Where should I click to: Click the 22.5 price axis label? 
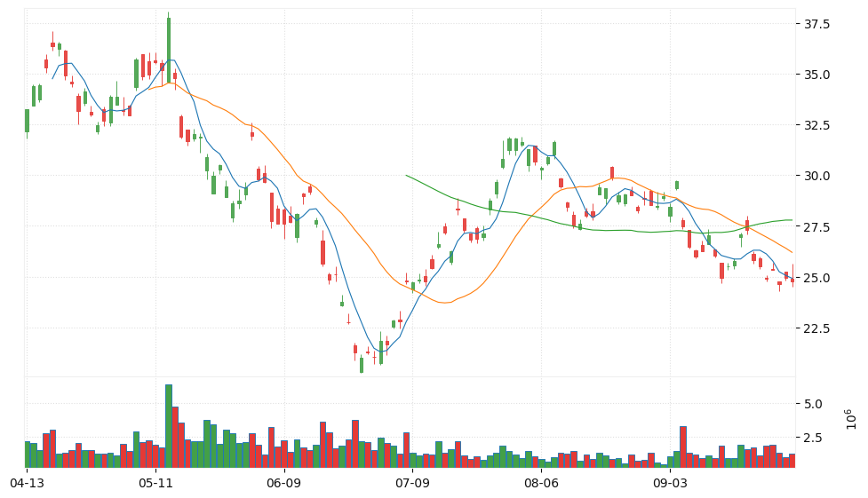click(x=816, y=328)
